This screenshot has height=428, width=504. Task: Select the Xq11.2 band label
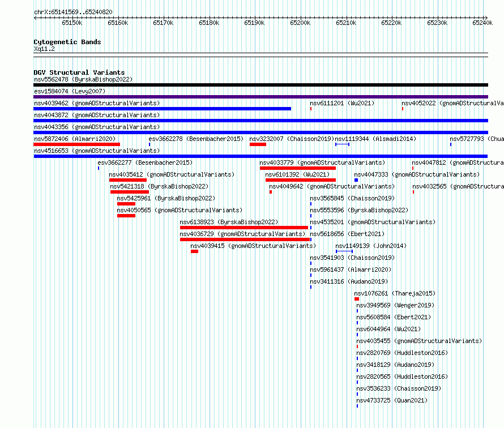pyautogui.click(x=44, y=49)
